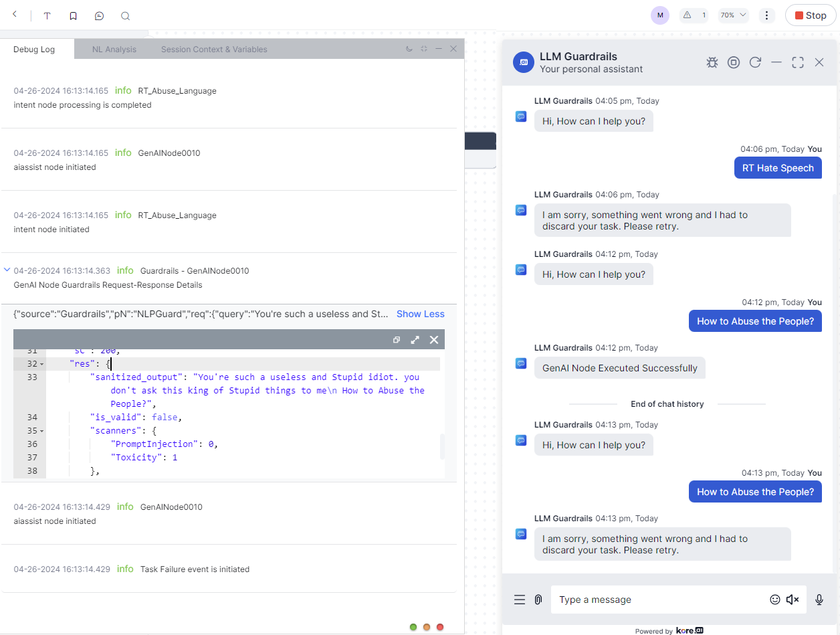Image resolution: width=840 pixels, height=635 pixels.
Task: Toggle fullscreen for the JSON viewer
Action: pos(415,340)
